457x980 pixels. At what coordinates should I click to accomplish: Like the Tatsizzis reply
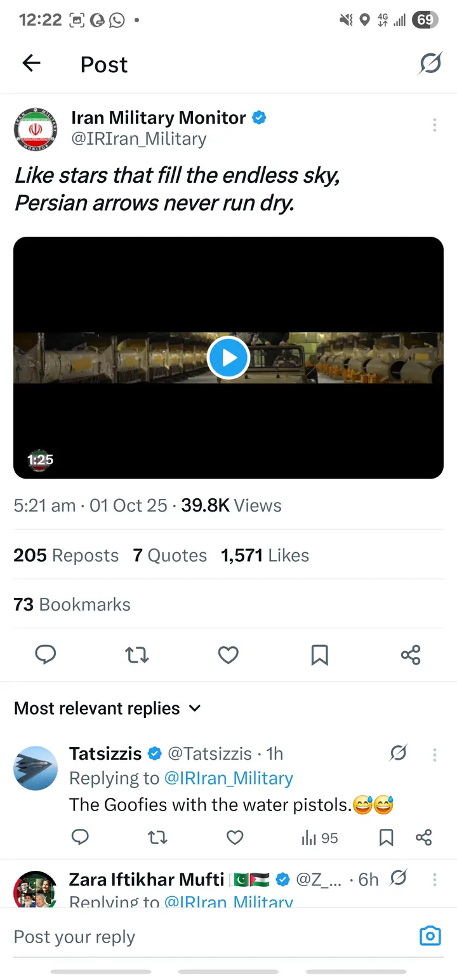235,838
